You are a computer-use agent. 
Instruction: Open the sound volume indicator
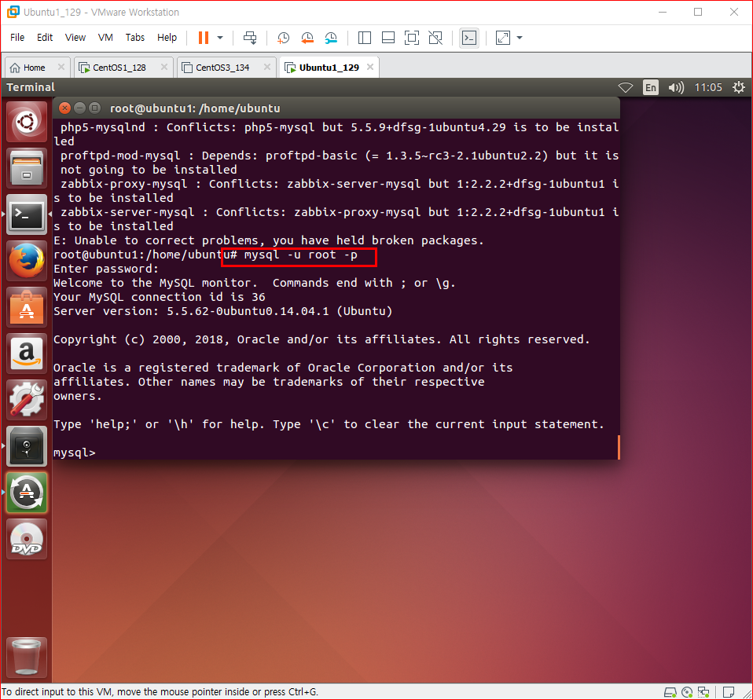[x=676, y=87]
